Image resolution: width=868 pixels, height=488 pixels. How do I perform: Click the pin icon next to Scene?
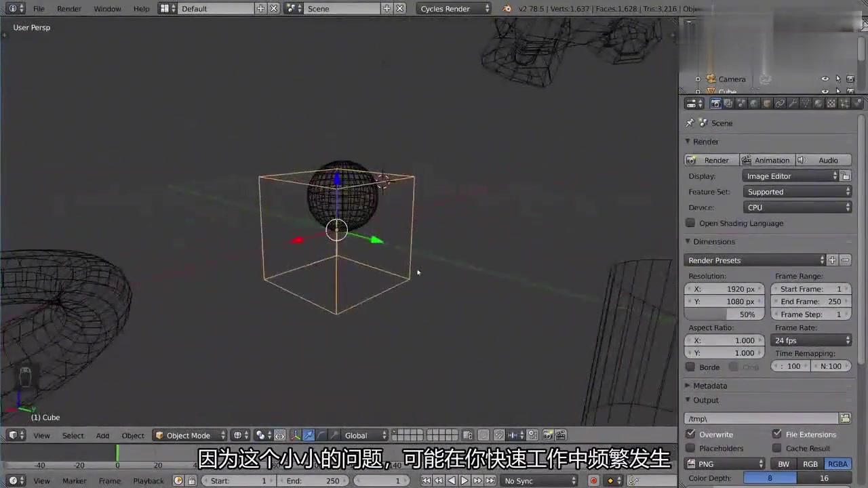click(x=690, y=123)
